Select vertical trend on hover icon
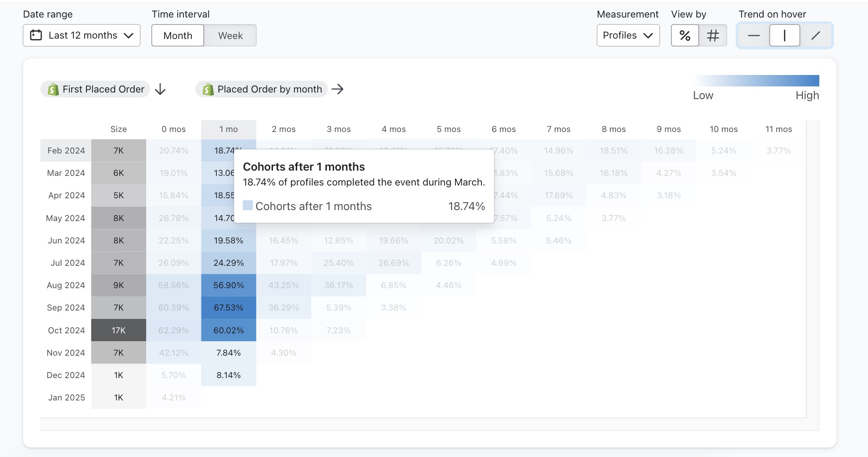The image size is (868, 457). (x=784, y=36)
